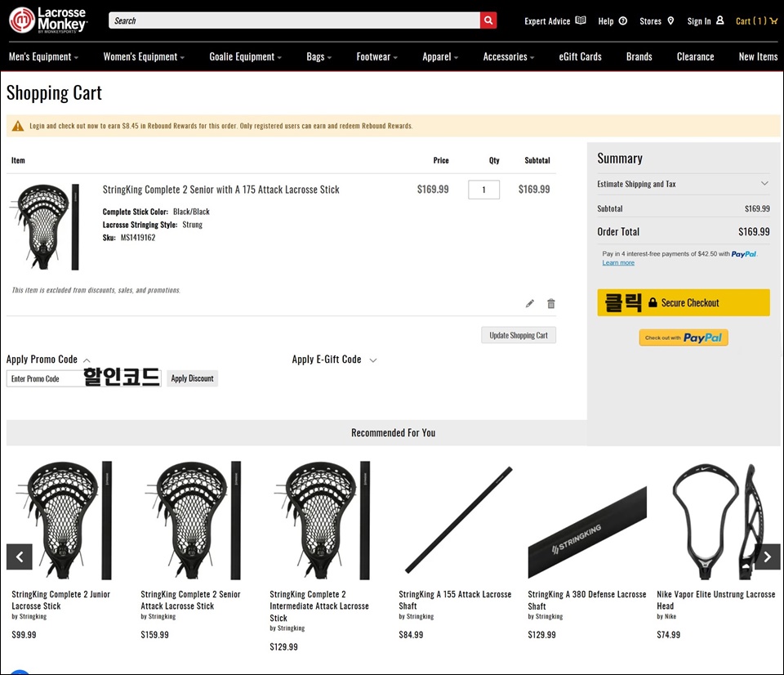Click the Sign In person icon
This screenshot has height=675, width=784.
click(x=720, y=20)
